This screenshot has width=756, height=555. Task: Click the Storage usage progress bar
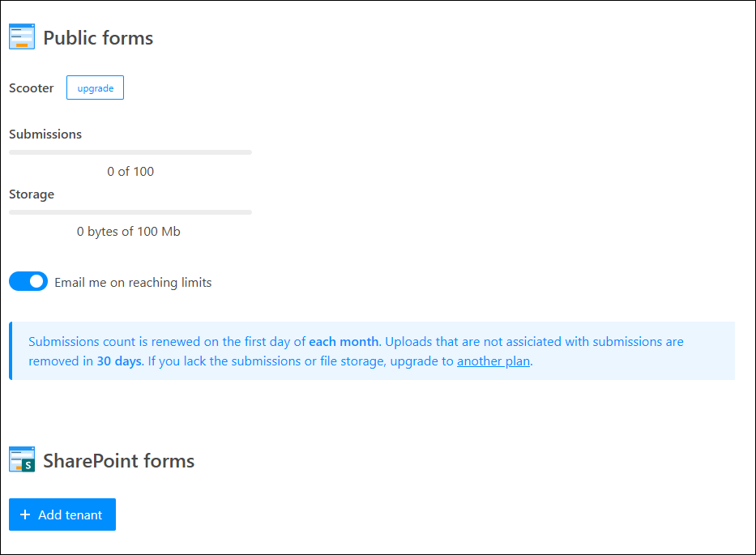pyautogui.click(x=130, y=212)
